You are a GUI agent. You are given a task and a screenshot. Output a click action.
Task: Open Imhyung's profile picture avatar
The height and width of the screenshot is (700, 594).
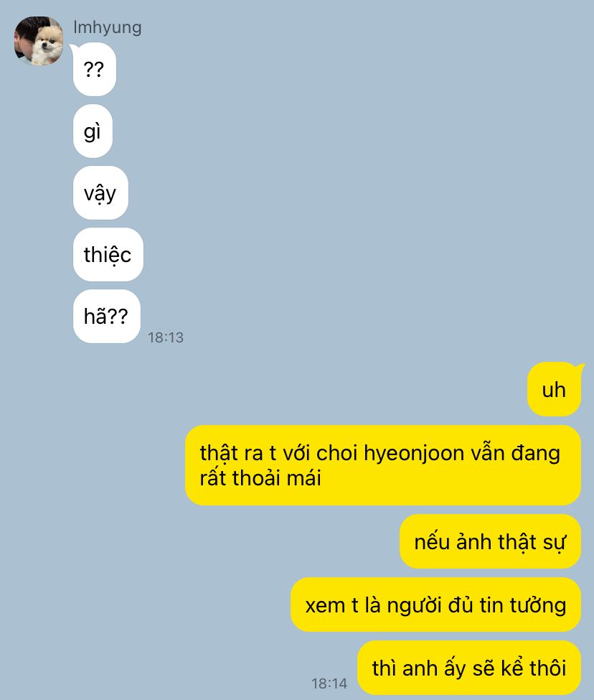(39, 41)
